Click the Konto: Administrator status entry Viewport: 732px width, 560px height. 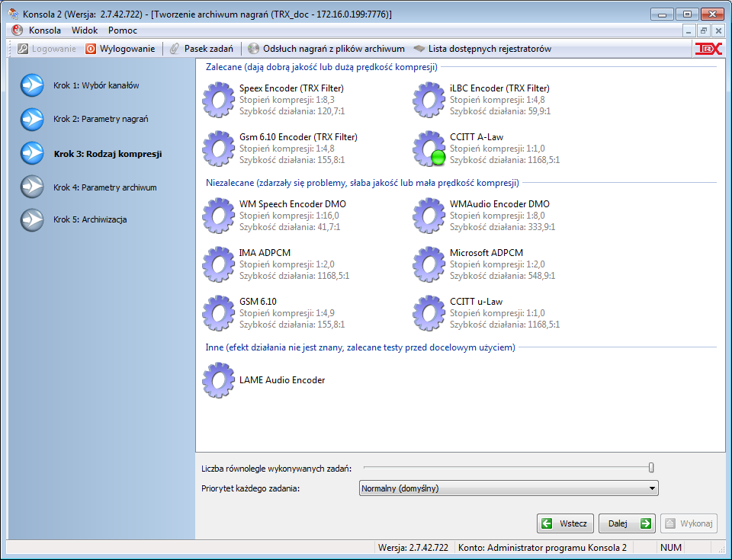click(x=542, y=547)
